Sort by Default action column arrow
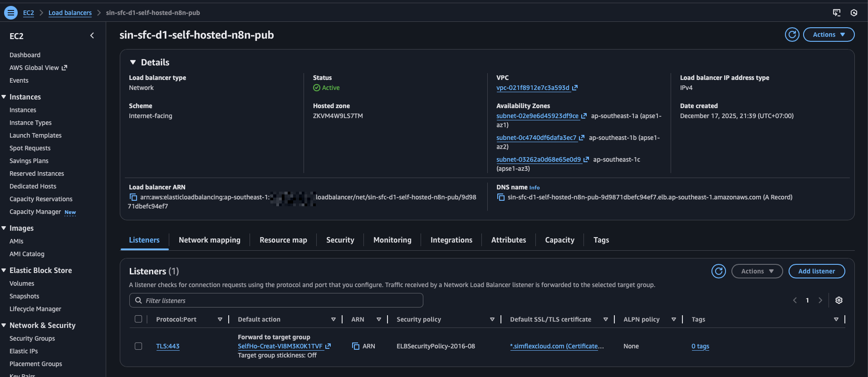Viewport: 868px width, 377px height. tap(333, 319)
